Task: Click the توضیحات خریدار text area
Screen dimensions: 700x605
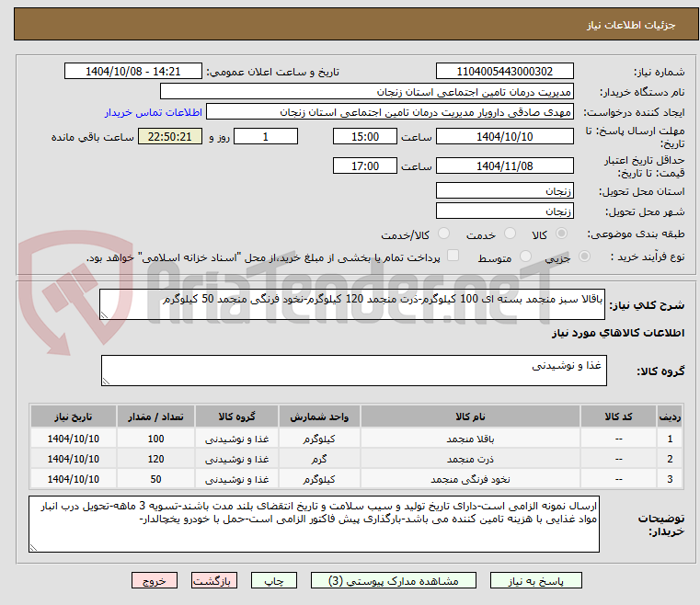Action: click(x=314, y=524)
